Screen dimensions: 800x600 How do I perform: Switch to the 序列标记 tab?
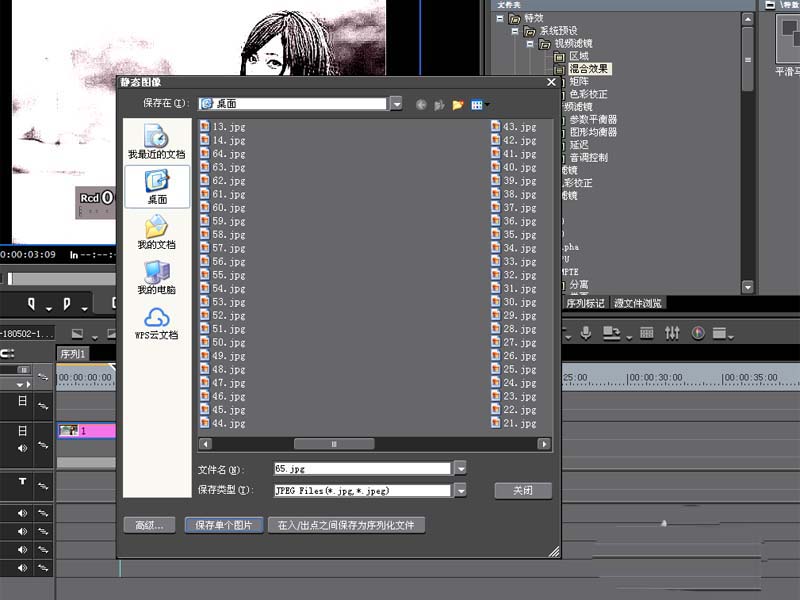click(x=585, y=303)
